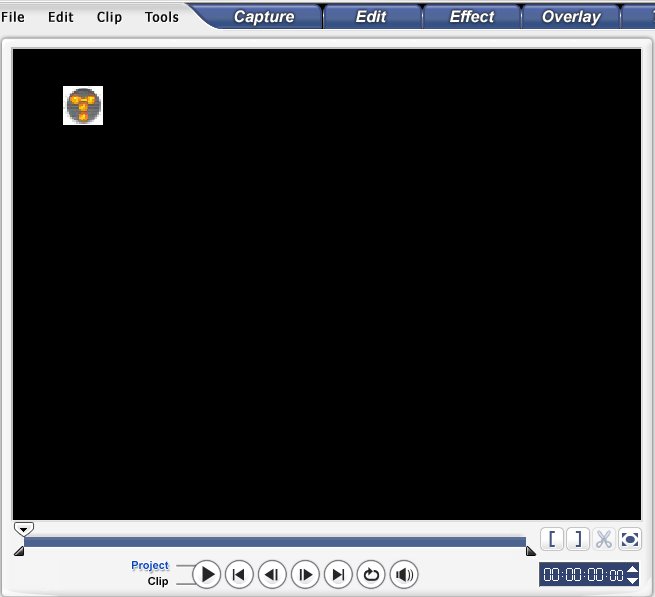Open the File menu
Image resolution: width=655 pixels, height=597 pixels.
pos(13,17)
